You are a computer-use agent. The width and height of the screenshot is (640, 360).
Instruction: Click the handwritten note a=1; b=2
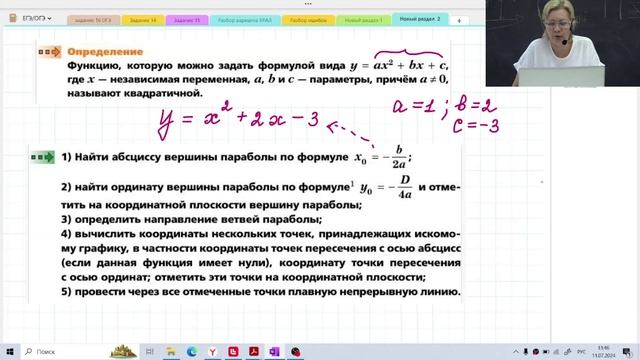click(444, 106)
